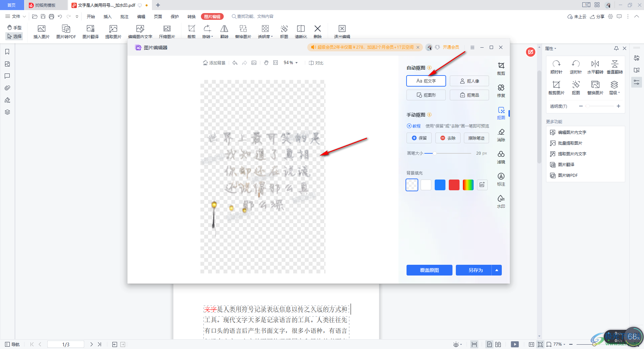
Task: Open the 标注 annotation tool
Action: (x=501, y=179)
